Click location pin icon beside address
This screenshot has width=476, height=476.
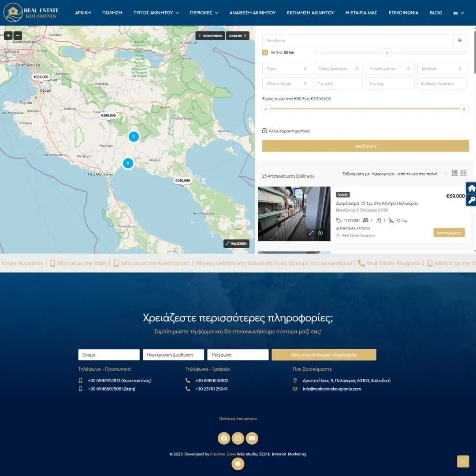tap(295, 380)
